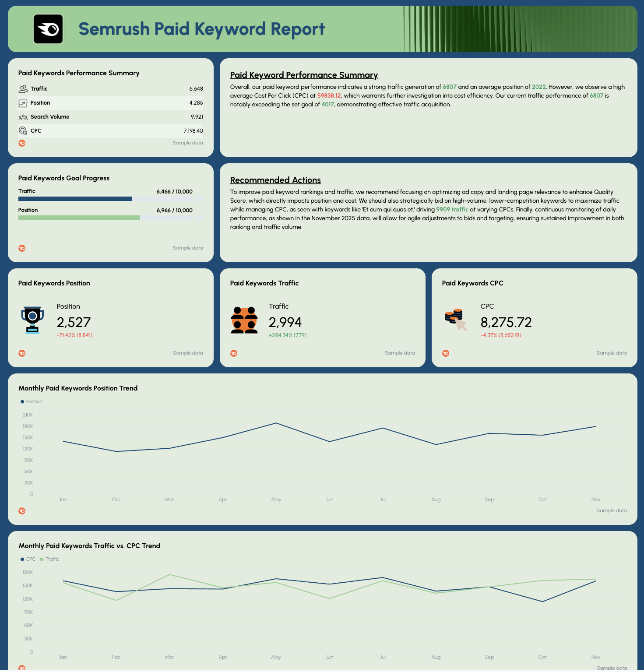Image resolution: width=644 pixels, height=672 pixels.
Task: Click the Traffic people icon in Performance Summary
Action: [23, 88]
